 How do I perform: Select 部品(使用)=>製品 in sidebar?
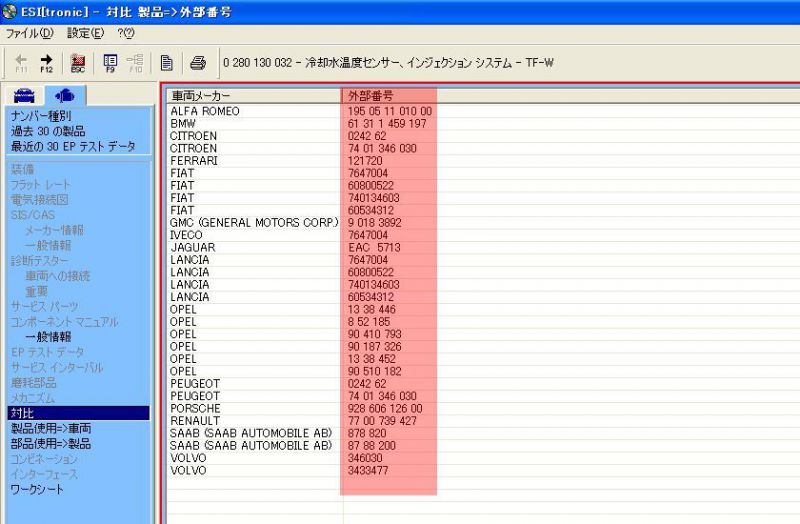(x=50, y=443)
